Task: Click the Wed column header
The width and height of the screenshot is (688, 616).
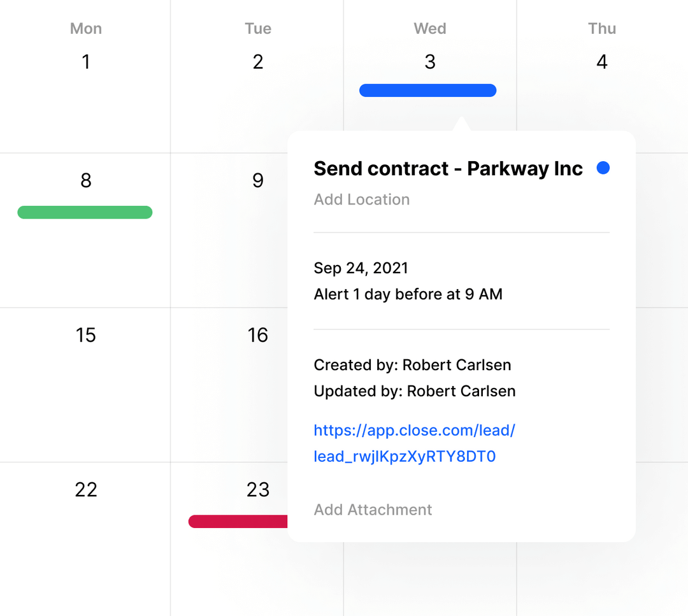Action: (x=430, y=29)
